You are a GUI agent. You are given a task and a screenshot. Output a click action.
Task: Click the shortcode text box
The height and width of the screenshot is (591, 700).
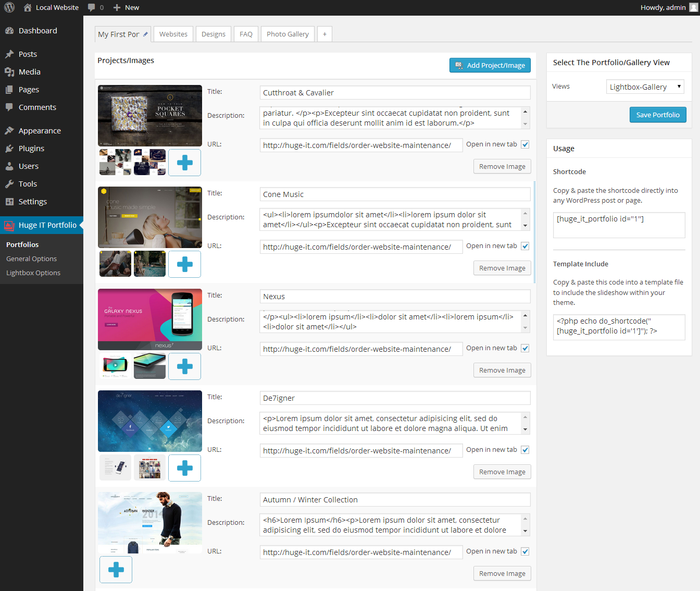pos(619,225)
